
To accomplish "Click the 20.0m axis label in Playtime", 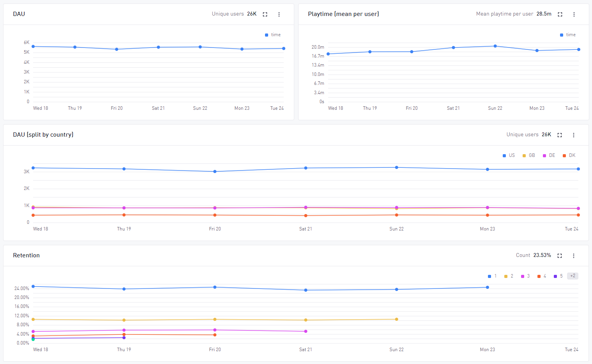I will tap(318, 47).
